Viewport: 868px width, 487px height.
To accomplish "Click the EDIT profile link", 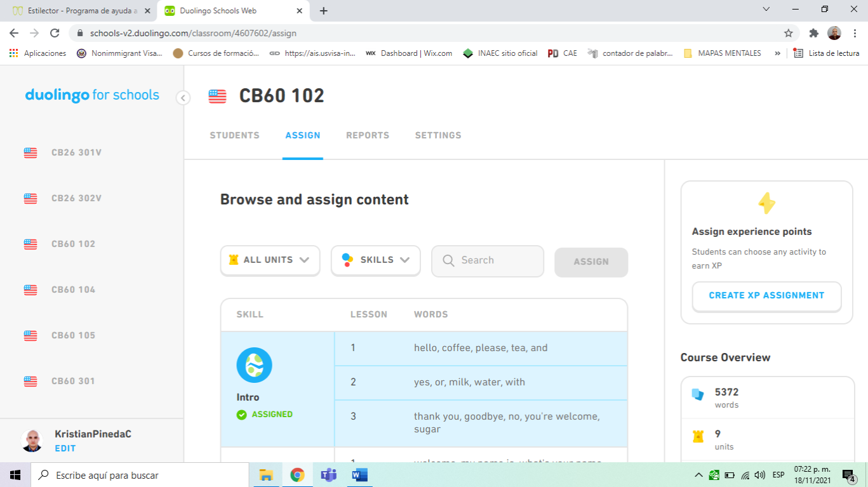I will (65, 448).
